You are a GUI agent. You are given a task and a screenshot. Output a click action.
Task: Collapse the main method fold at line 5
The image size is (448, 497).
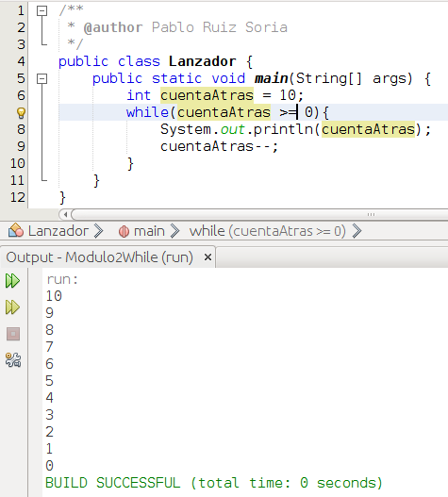pos(41,78)
